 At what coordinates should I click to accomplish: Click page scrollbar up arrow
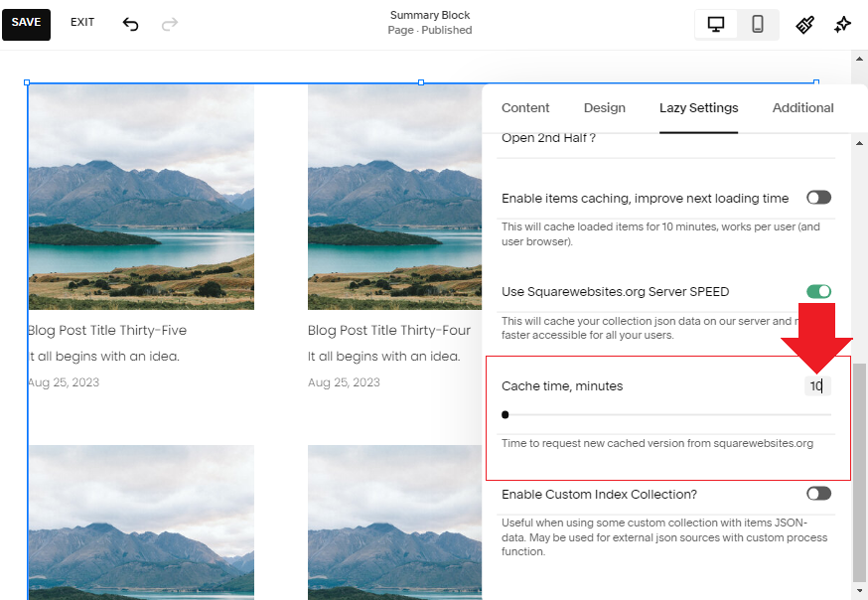point(859,59)
